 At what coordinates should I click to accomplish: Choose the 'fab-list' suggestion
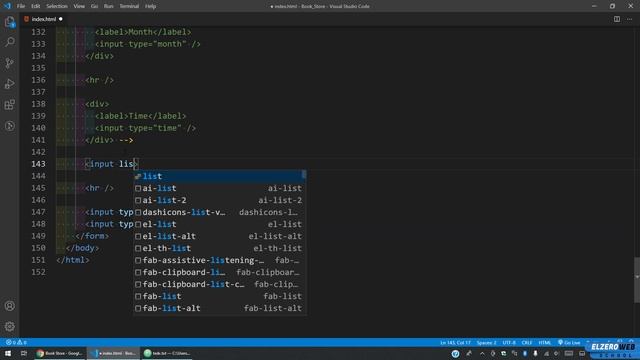tap(220, 296)
